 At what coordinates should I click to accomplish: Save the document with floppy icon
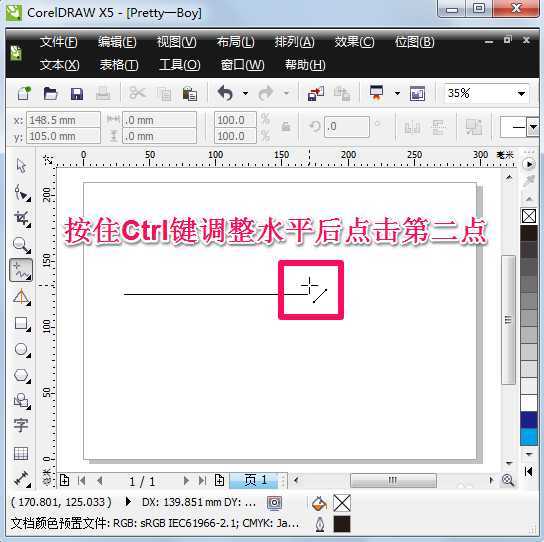77,94
